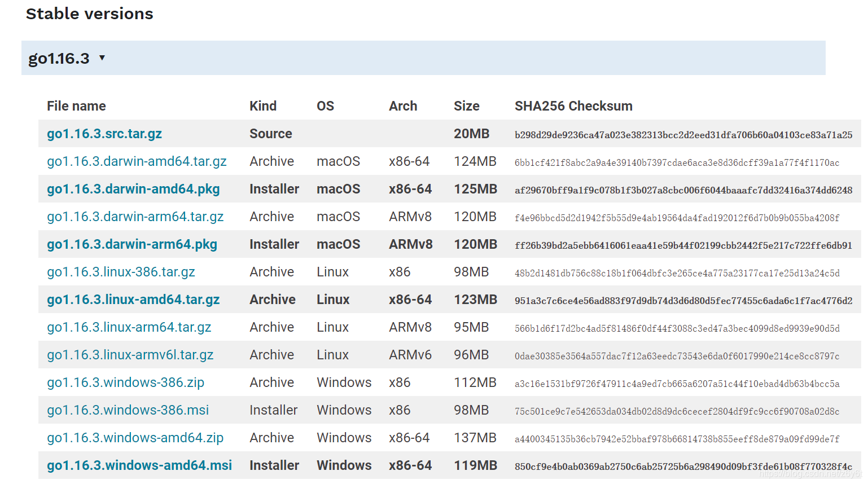Click the Arch column header

(x=403, y=106)
